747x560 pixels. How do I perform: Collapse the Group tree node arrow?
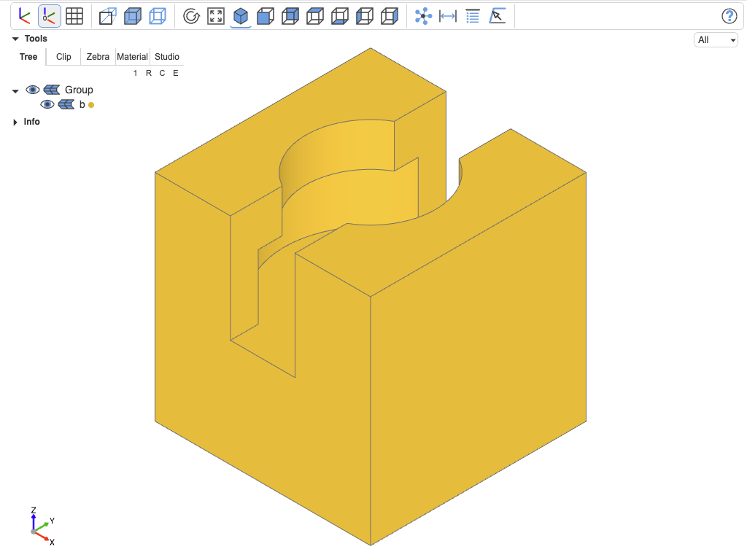[15, 90]
